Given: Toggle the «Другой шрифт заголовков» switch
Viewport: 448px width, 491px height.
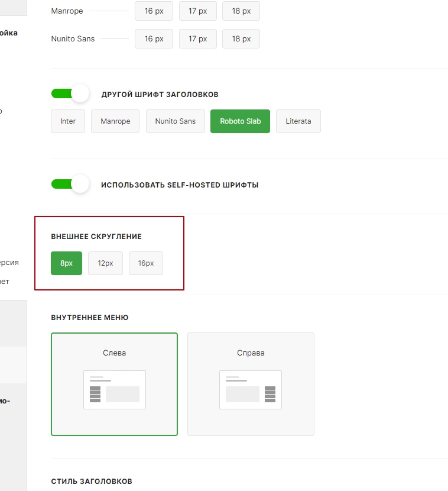Looking at the screenshot, I should point(70,93).
